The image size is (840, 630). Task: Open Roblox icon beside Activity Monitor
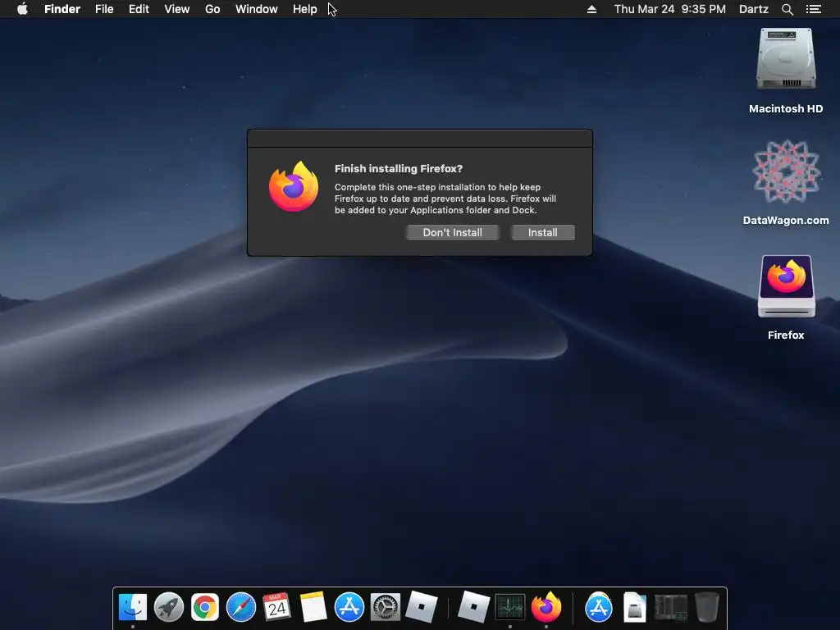click(x=473, y=607)
